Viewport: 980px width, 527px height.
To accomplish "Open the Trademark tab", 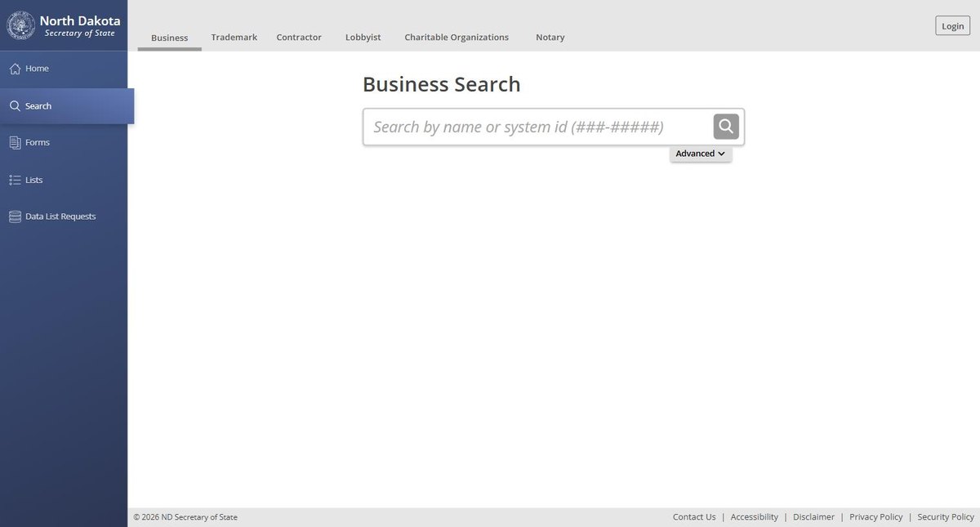I will [234, 38].
